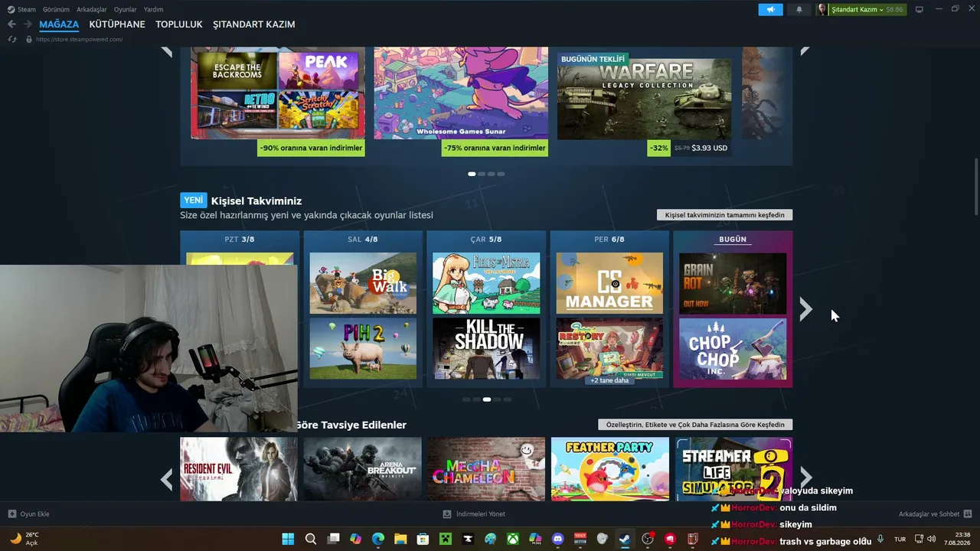Click Oyun Ekle at bottom left

click(29, 514)
